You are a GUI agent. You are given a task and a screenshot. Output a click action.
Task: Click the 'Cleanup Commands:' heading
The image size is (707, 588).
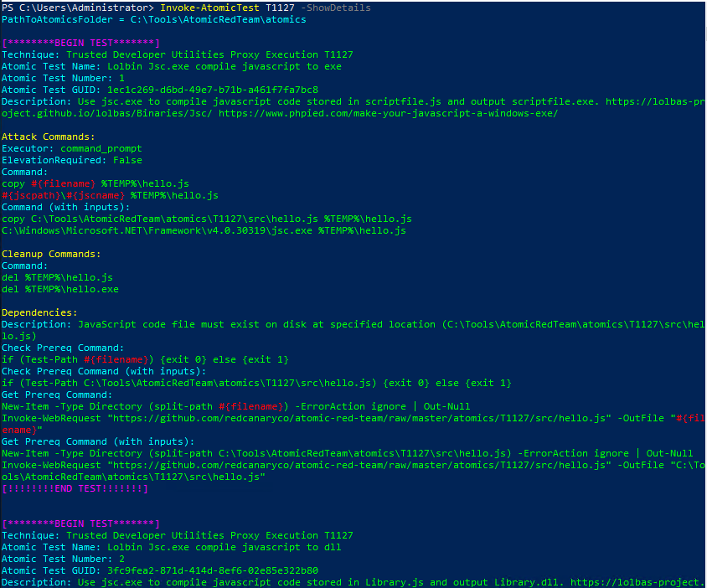(51, 254)
